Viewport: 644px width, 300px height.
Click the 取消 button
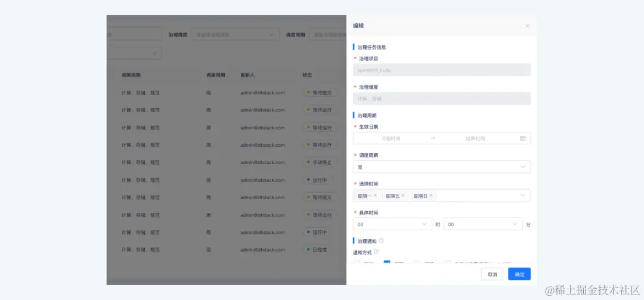click(x=492, y=274)
